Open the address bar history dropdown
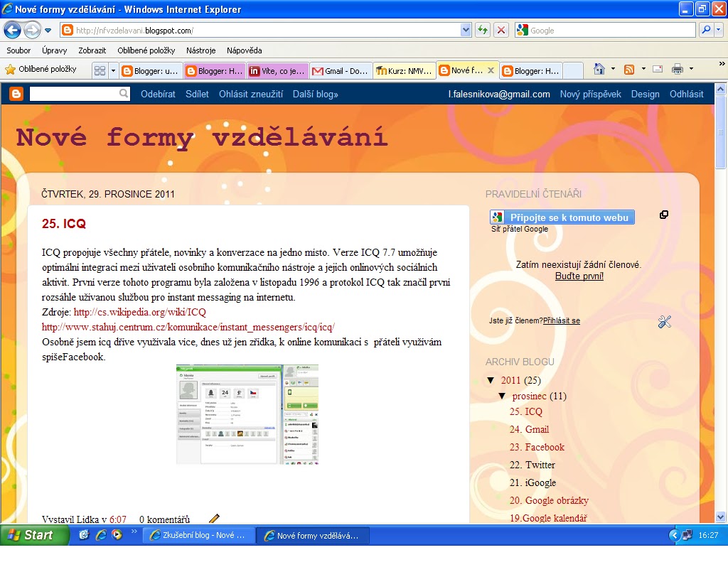 pos(466,31)
